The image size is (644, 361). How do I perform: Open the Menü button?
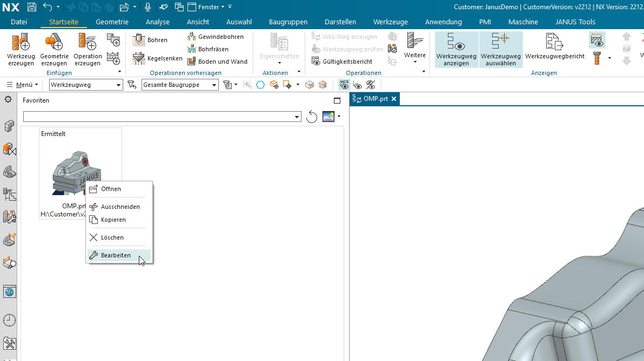click(x=23, y=85)
